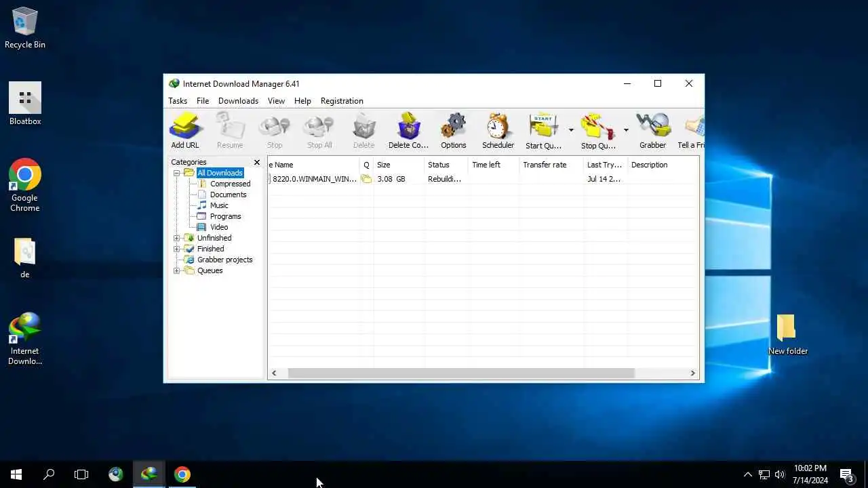The height and width of the screenshot is (488, 868).
Task: Open the Options gear icon
Action: (453, 131)
